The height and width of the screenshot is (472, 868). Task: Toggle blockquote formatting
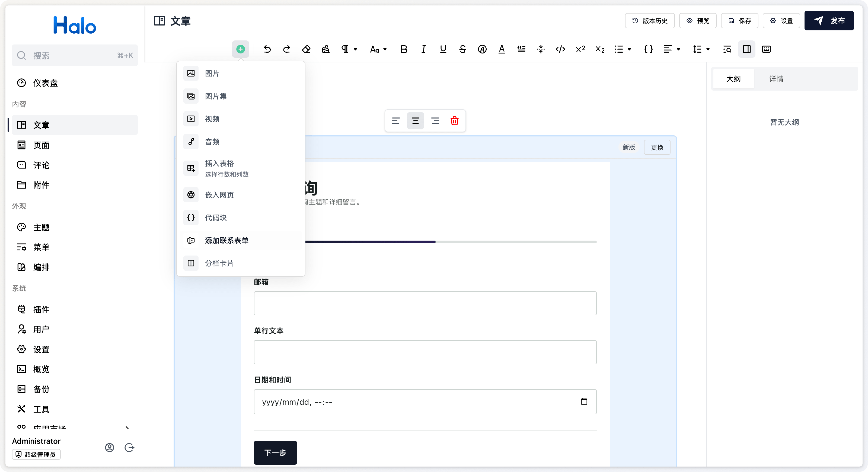521,49
